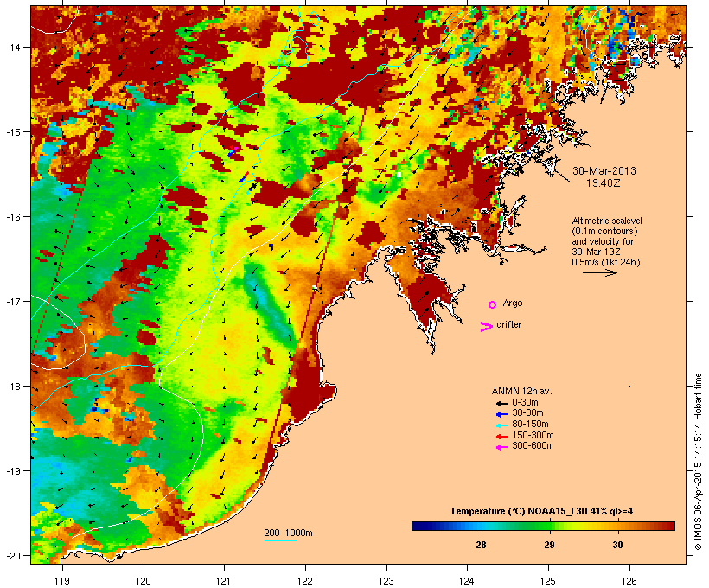Image resolution: width=709 pixels, height=588 pixels.
Task: Click the blue 30-80m legend arrow
Action: (x=501, y=414)
